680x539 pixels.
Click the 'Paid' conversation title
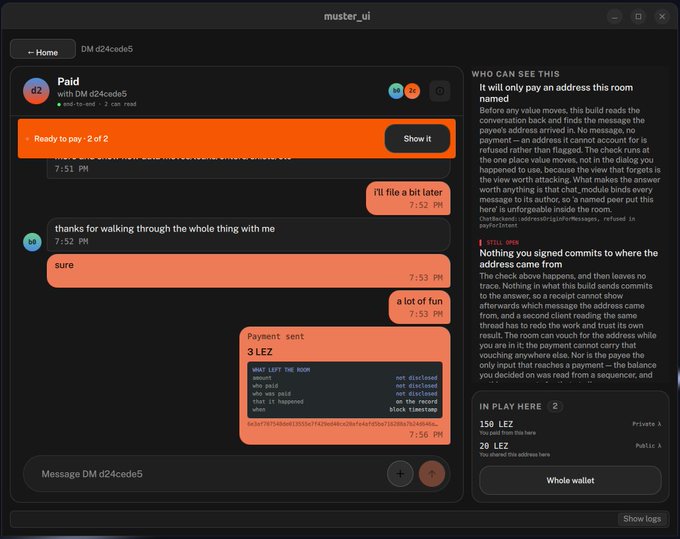[x=69, y=82]
